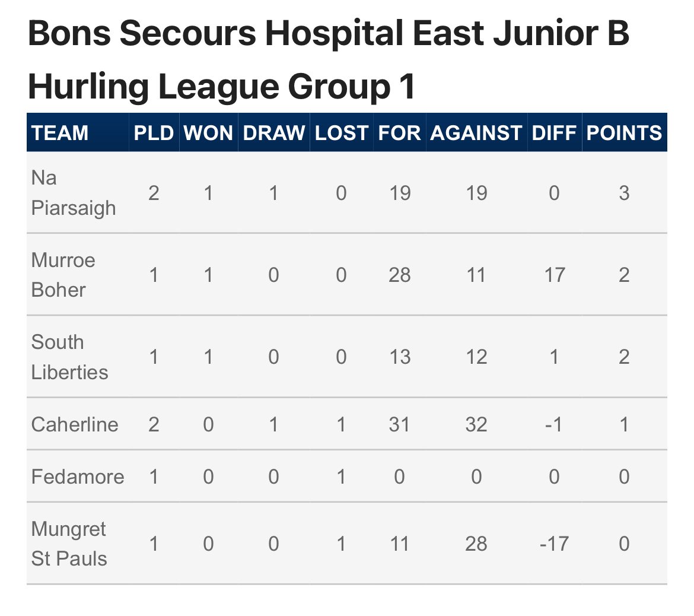Click the POINTS column header
The image size is (694, 616).
624,133
